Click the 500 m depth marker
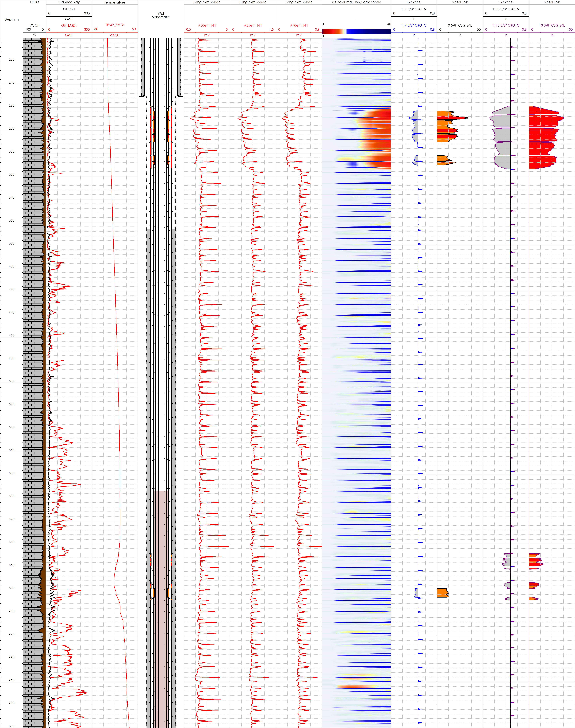The image size is (575, 728). tap(11, 381)
